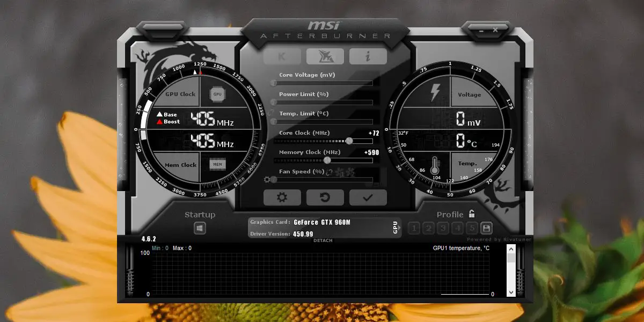This screenshot has height=322, width=644.
Task: Toggle the fan auto gear icon
Action: 267,180
